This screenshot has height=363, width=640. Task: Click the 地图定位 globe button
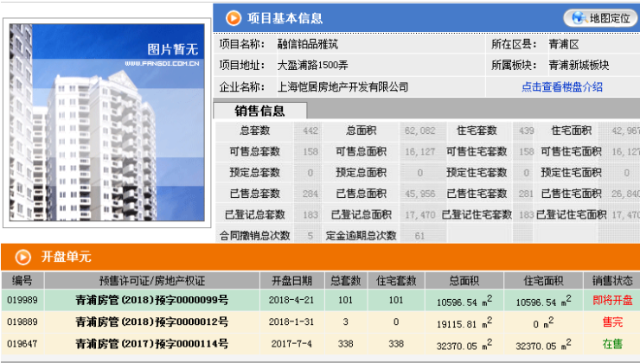tap(602, 18)
